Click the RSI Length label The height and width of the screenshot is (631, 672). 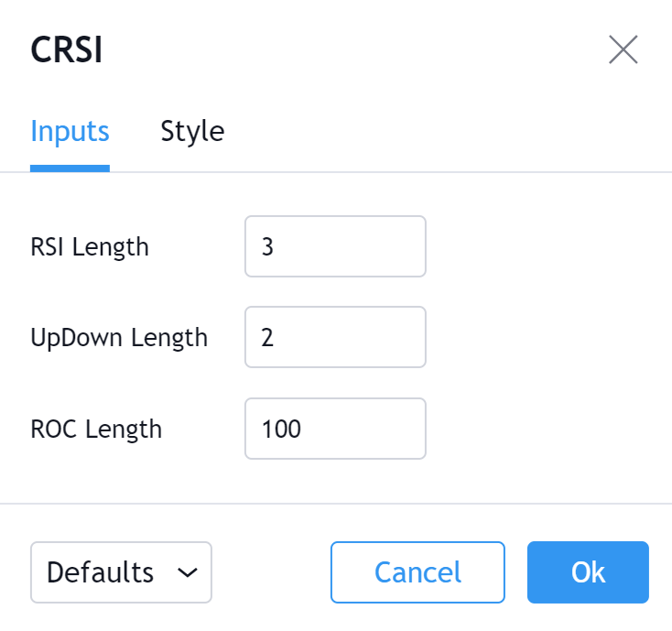point(90,247)
